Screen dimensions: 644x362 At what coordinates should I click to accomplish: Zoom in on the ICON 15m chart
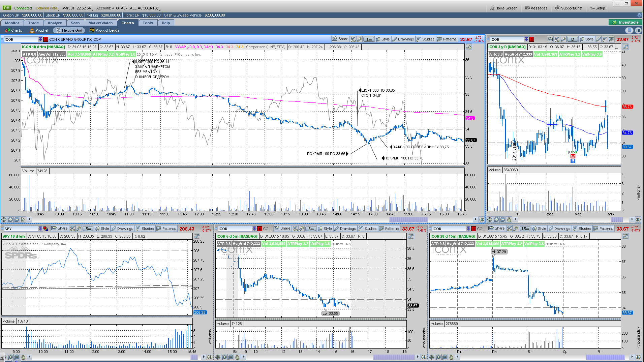point(438,357)
